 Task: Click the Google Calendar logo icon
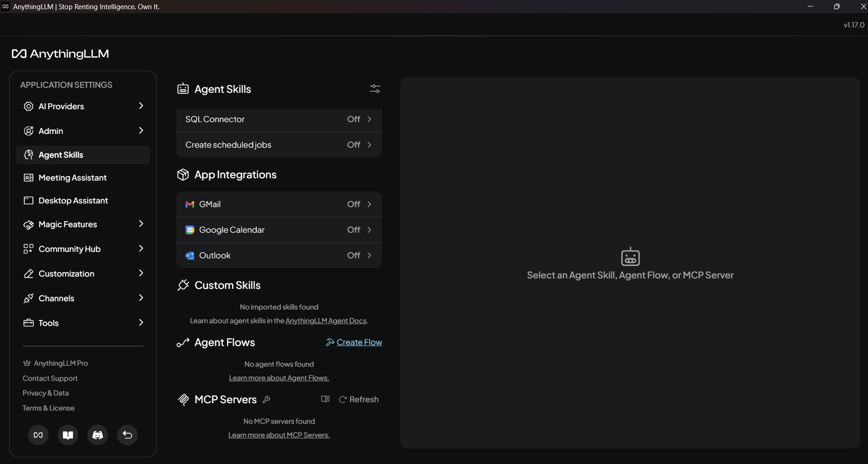190,230
